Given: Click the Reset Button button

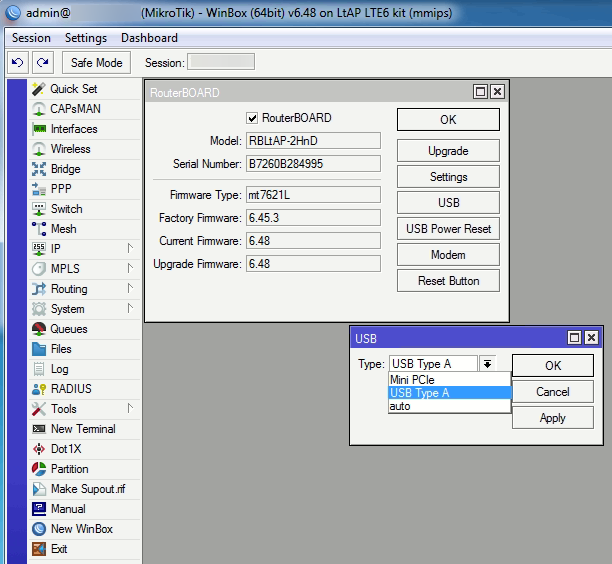Looking at the screenshot, I should pyautogui.click(x=448, y=281).
